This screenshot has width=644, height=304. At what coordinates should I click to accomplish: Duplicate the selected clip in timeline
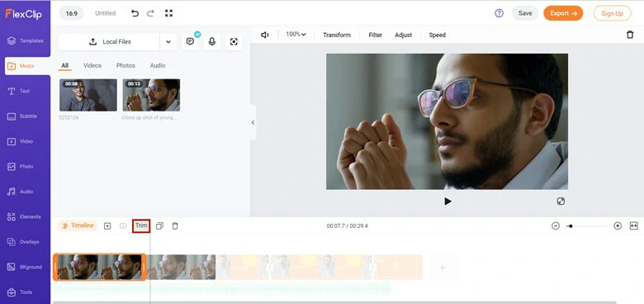160,226
